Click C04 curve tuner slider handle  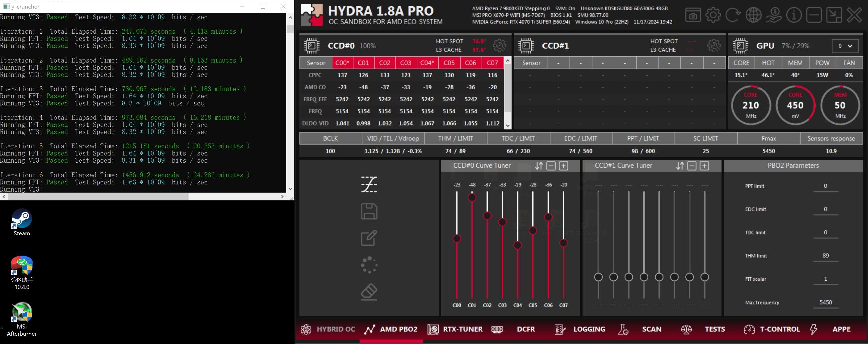pyautogui.click(x=518, y=245)
